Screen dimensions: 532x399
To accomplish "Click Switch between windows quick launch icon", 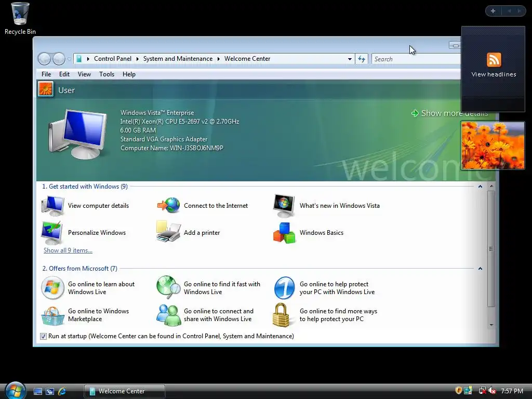I will [x=49, y=391].
